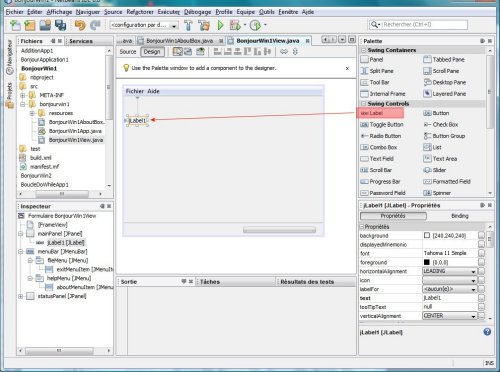Viewport: 500px width, 372px height.
Task: Switch editor to Source view
Action: pyautogui.click(x=128, y=52)
